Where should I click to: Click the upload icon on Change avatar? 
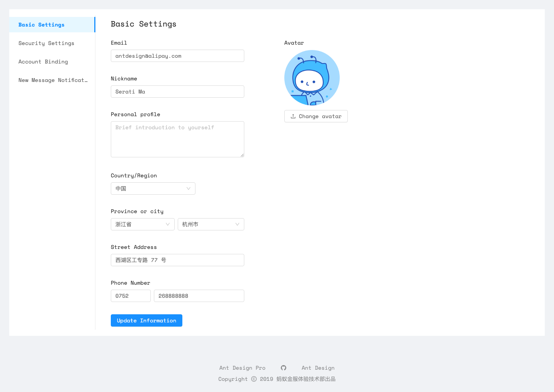click(293, 116)
